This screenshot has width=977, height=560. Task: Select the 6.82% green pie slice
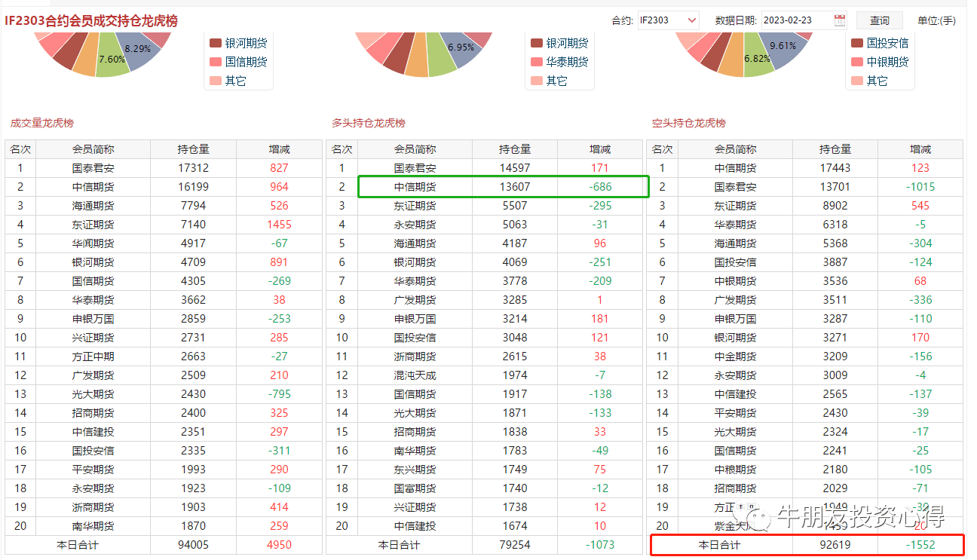pos(757,62)
